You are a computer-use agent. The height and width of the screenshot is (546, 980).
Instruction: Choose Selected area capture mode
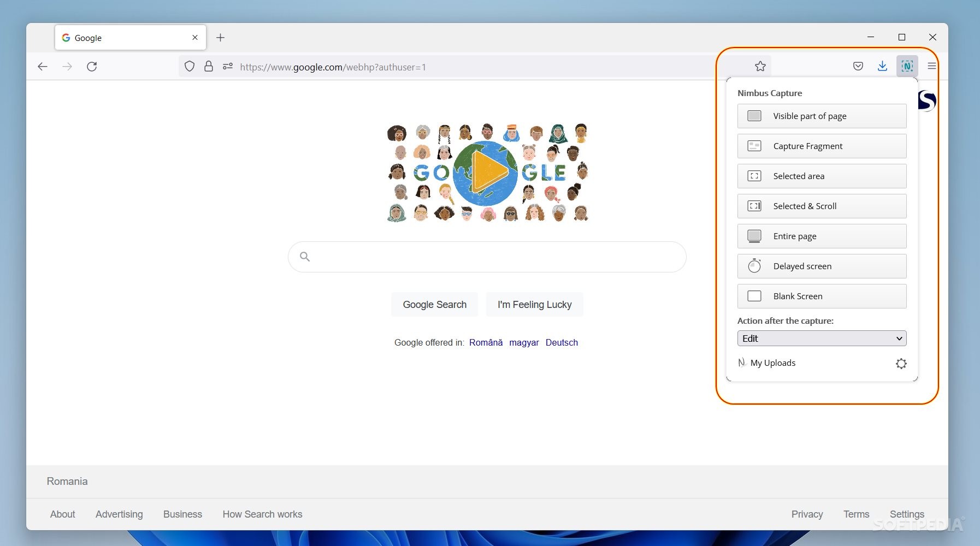click(821, 176)
